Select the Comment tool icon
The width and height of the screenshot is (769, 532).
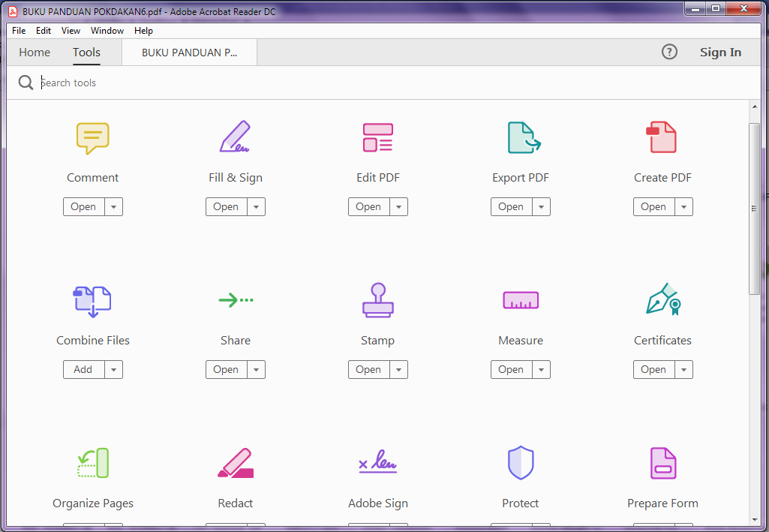point(92,137)
